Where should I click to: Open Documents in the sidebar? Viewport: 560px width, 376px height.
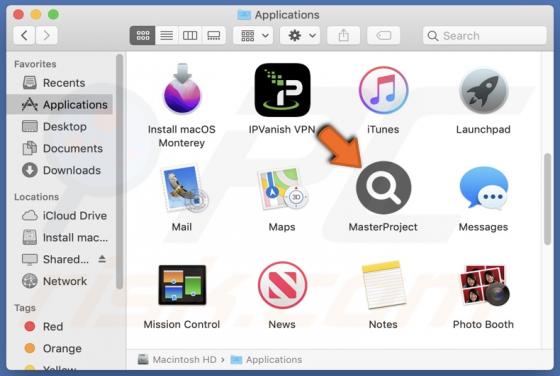pos(60,148)
